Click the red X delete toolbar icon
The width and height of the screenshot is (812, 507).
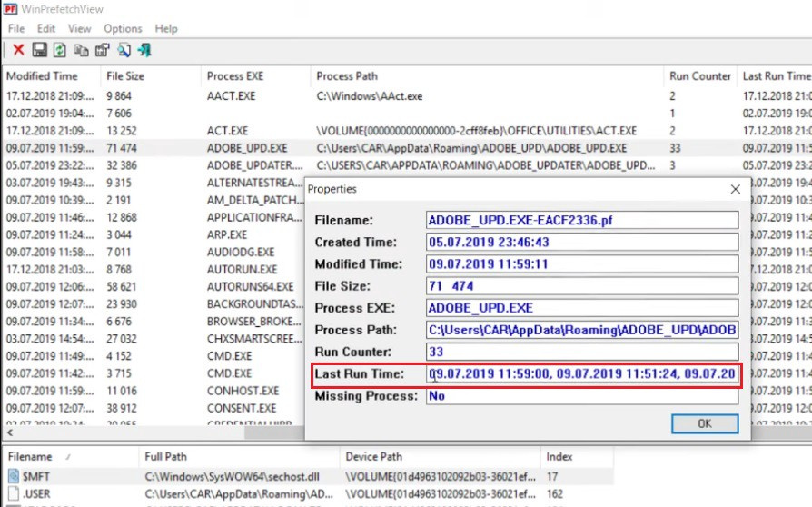pos(18,50)
